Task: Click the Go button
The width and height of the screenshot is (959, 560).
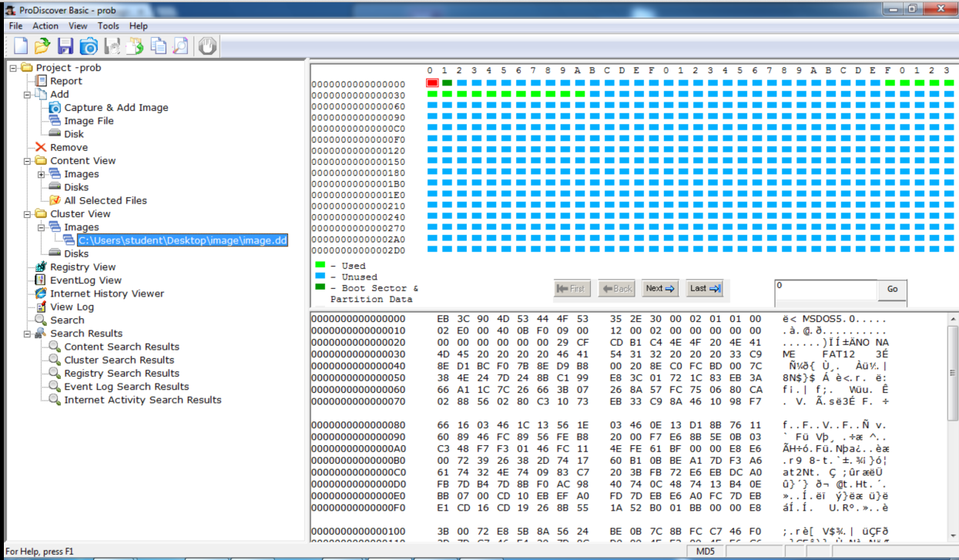Action: coord(892,289)
